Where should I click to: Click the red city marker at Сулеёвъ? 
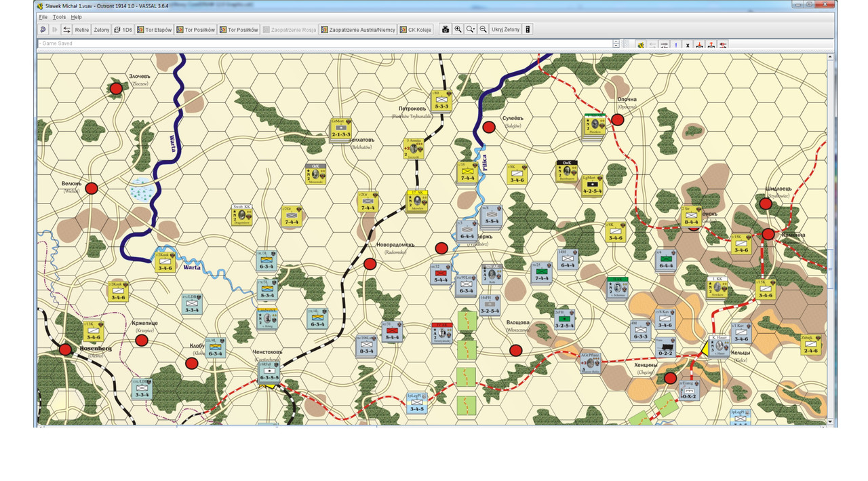[x=488, y=127]
